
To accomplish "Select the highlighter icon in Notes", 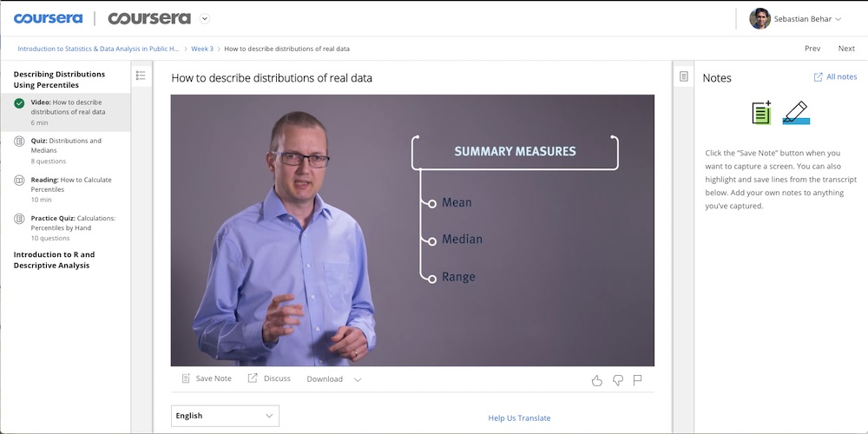I will tap(796, 112).
